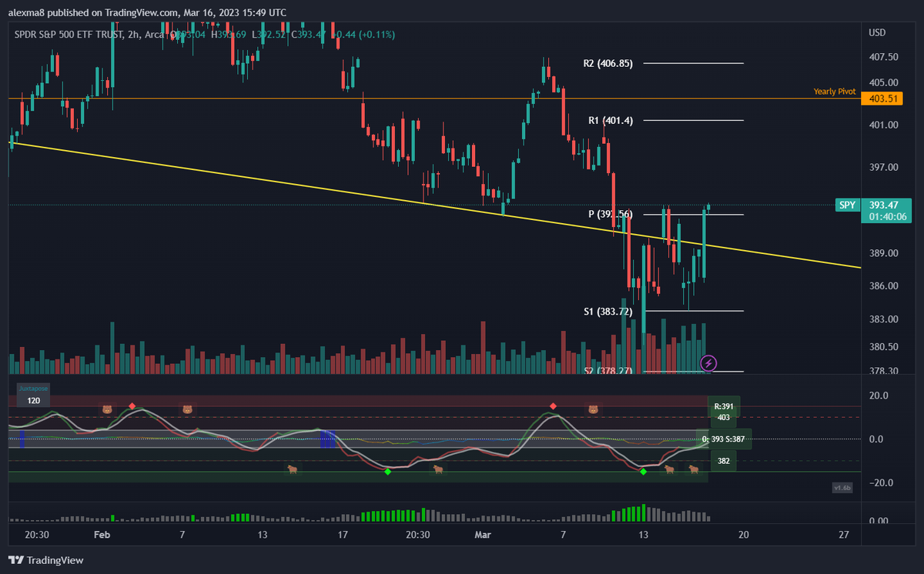924x574 pixels.
Task: Click the 397.00 price axis label
Action: (x=883, y=167)
